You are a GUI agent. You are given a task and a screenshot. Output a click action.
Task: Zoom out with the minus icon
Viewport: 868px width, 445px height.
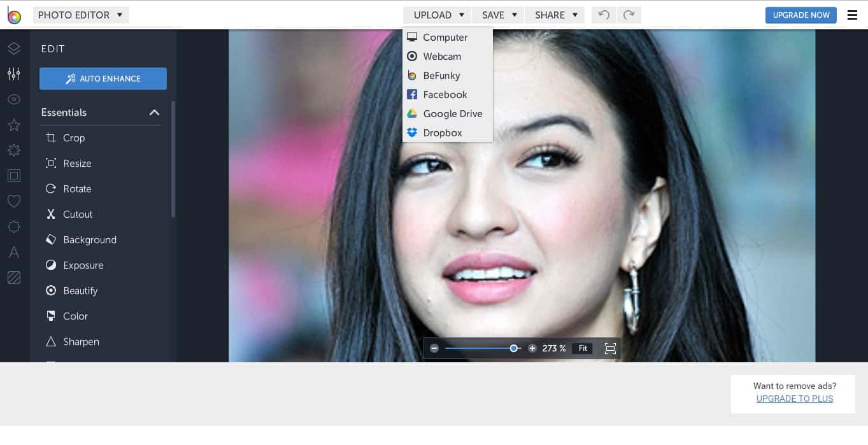tap(434, 348)
